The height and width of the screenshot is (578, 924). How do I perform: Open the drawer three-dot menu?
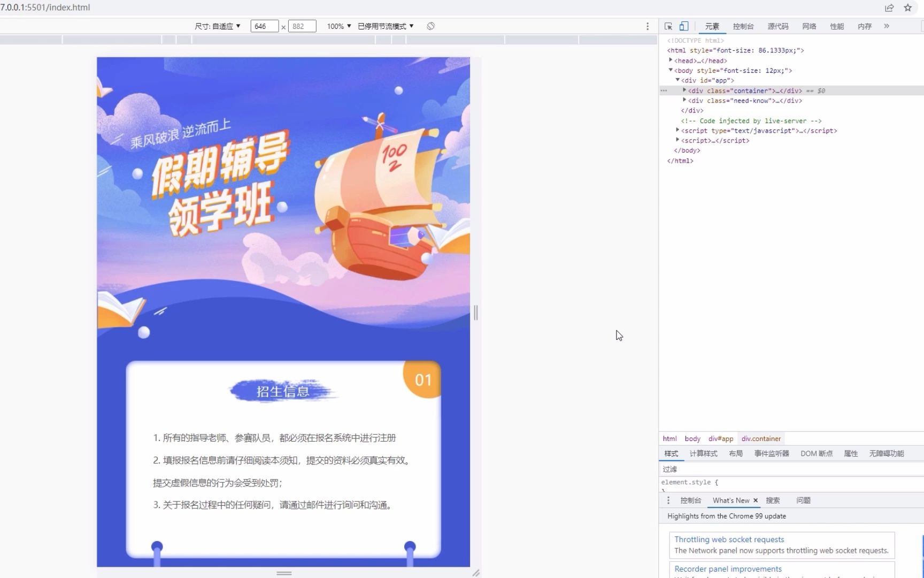(668, 500)
